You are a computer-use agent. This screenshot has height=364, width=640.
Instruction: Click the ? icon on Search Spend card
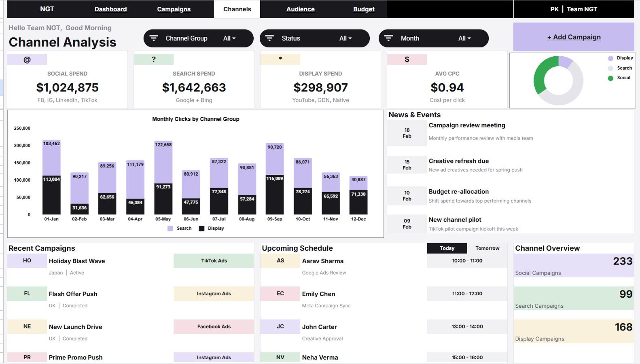154,59
